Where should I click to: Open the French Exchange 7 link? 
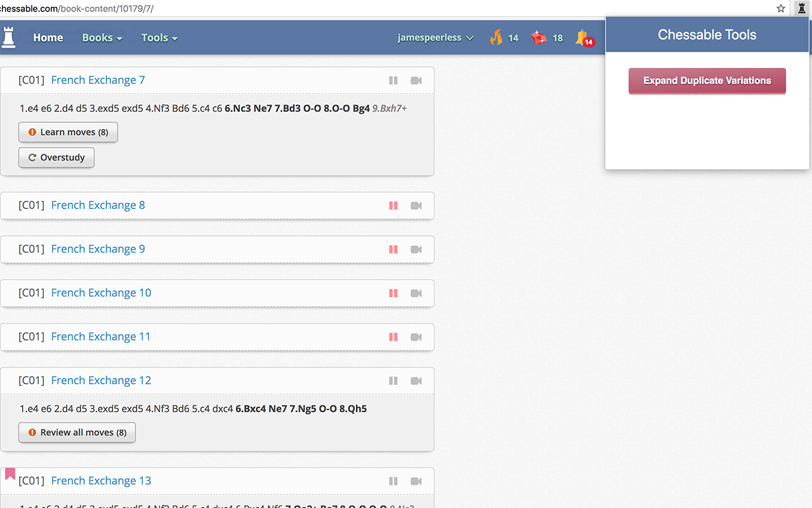click(98, 80)
